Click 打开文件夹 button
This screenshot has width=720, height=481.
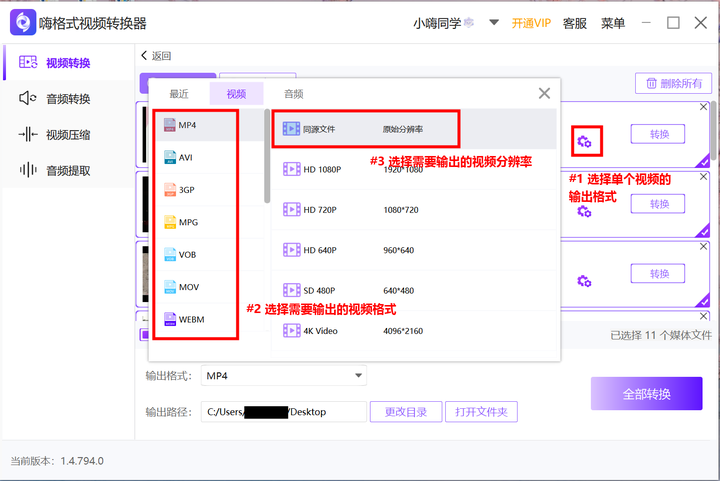point(481,412)
